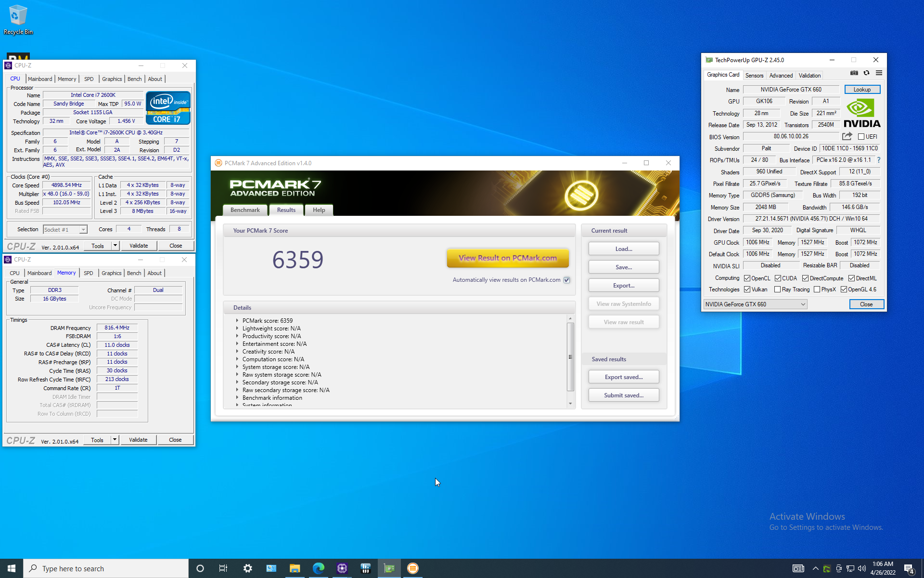
Task: Toggle the UEFI checkbox in GPU-Z
Action: pos(861,137)
